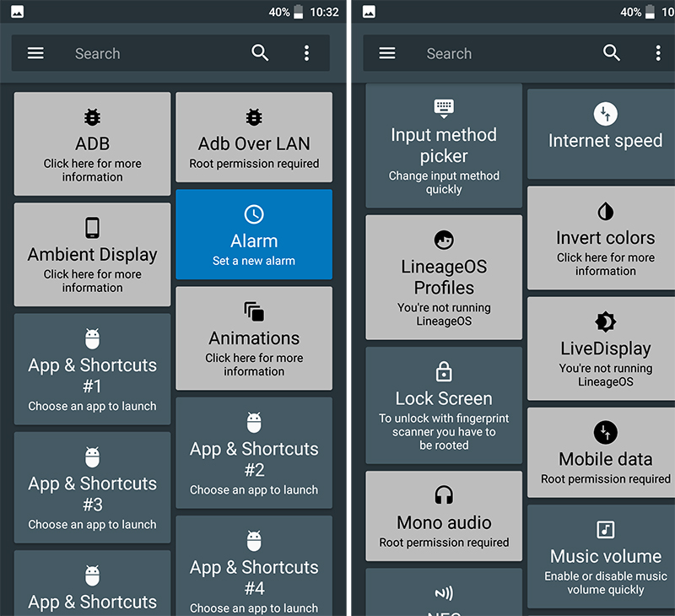Image resolution: width=675 pixels, height=616 pixels.
Task: Tap the stacked windows icon on Animations
Action: (254, 311)
